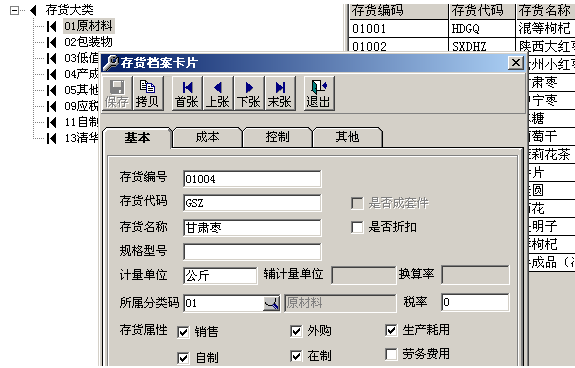The height and width of the screenshot is (368, 575).
Task: Show previous card using 上张
Action: pos(218,93)
